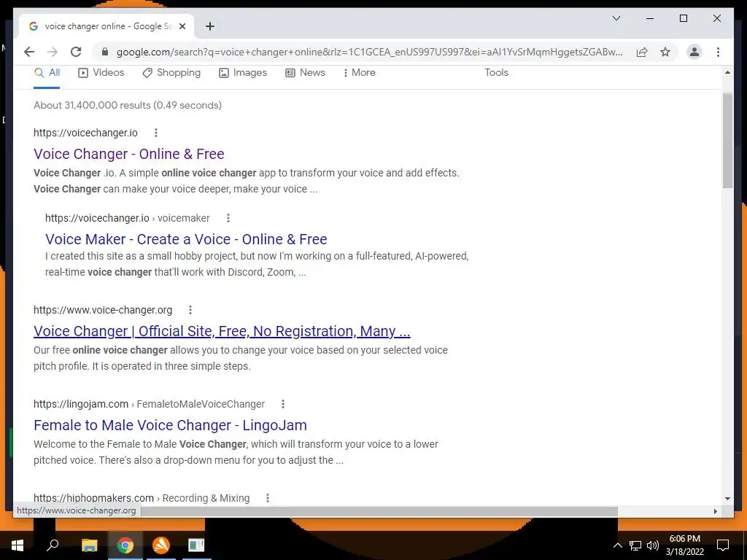The image size is (747, 560).
Task: Click the address bar URL
Action: 369,52
